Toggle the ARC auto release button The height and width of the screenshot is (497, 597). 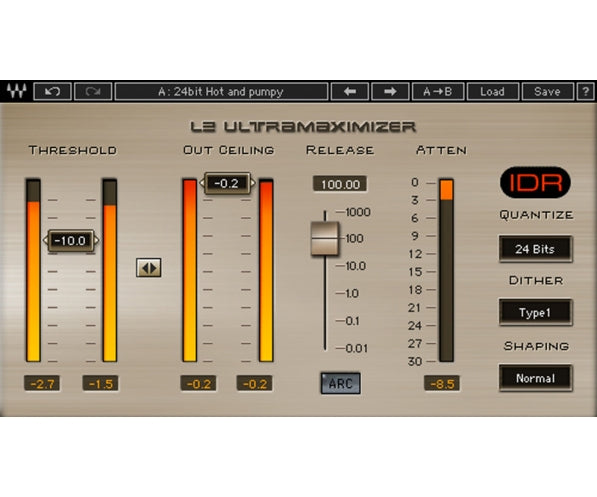(x=340, y=383)
